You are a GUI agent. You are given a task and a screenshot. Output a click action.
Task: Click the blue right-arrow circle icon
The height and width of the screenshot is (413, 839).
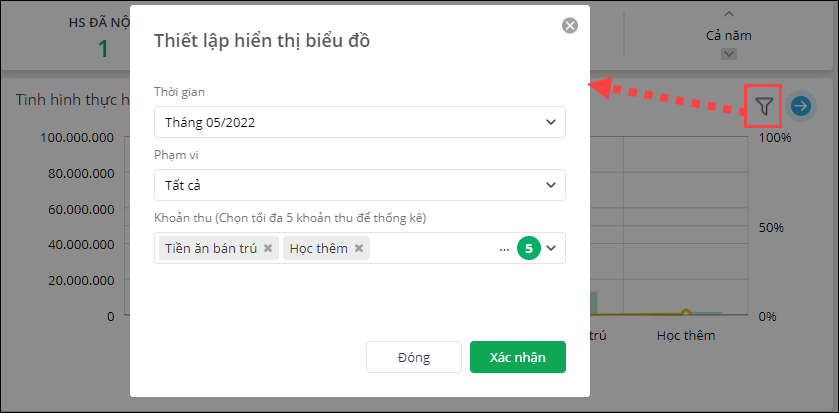[x=800, y=105]
